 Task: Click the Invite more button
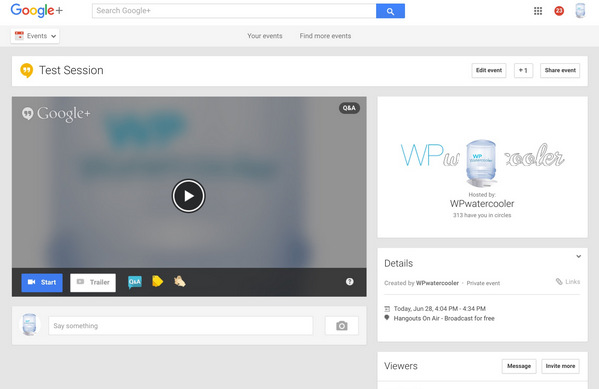pos(560,366)
